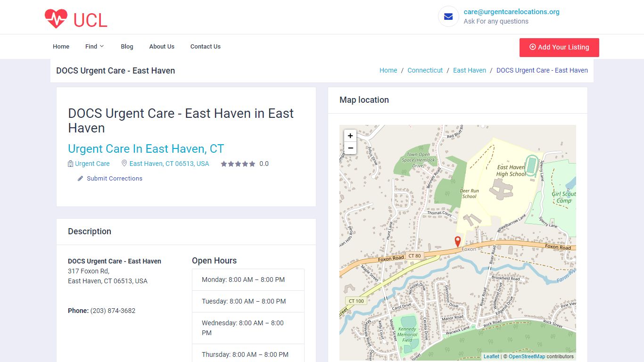Click the CT 80 route shield on map

coord(414,256)
